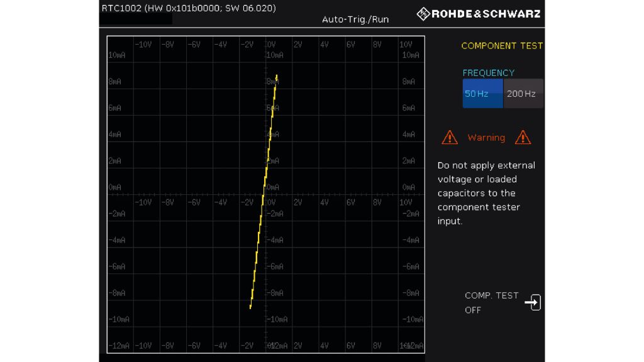
Task: Click the yellow trace's upper tip near 8mA
Action: tap(276, 78)
